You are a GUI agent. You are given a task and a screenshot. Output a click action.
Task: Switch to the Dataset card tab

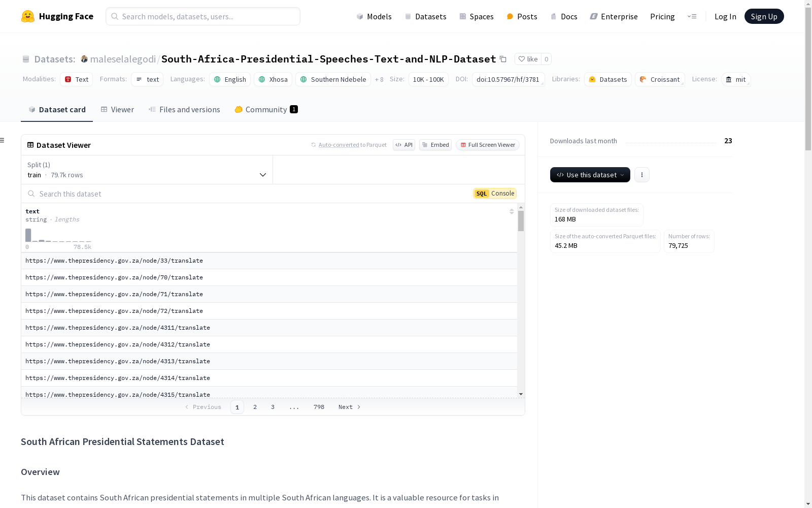point(57,109)
